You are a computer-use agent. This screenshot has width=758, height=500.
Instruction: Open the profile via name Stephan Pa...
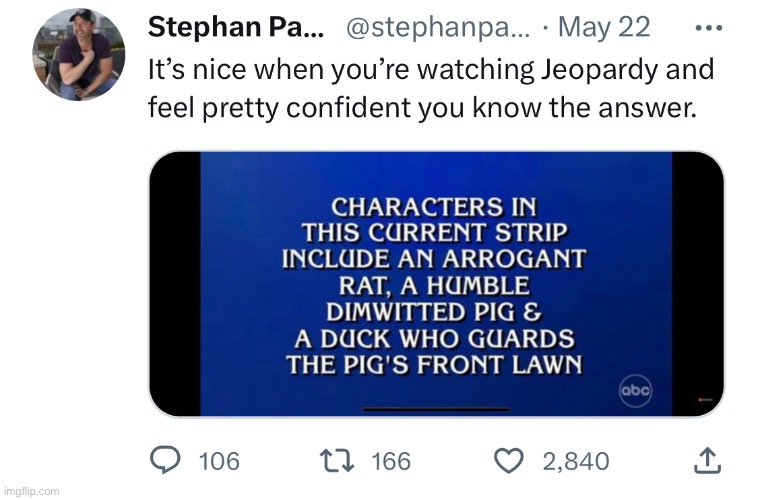click(236, 27)
